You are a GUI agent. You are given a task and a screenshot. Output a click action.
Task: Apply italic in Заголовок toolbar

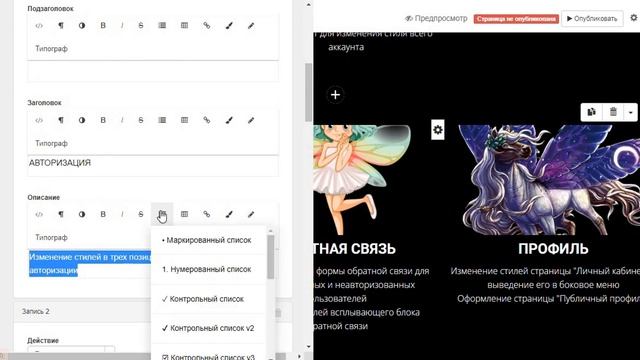click(x=122, y=120)
